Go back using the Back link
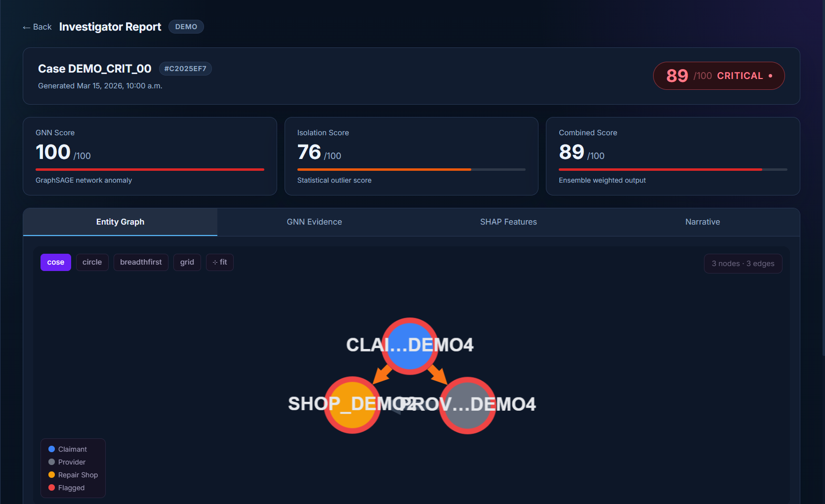825x504 pixels. [x=37, y=27]
